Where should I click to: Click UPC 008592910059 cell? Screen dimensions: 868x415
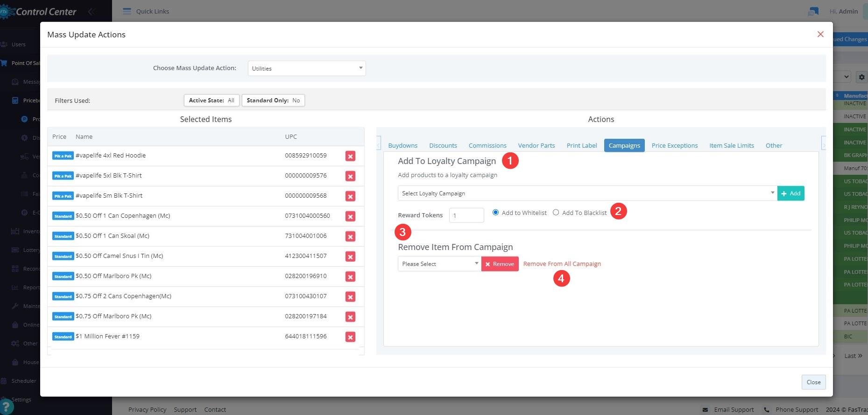(306, 156)
